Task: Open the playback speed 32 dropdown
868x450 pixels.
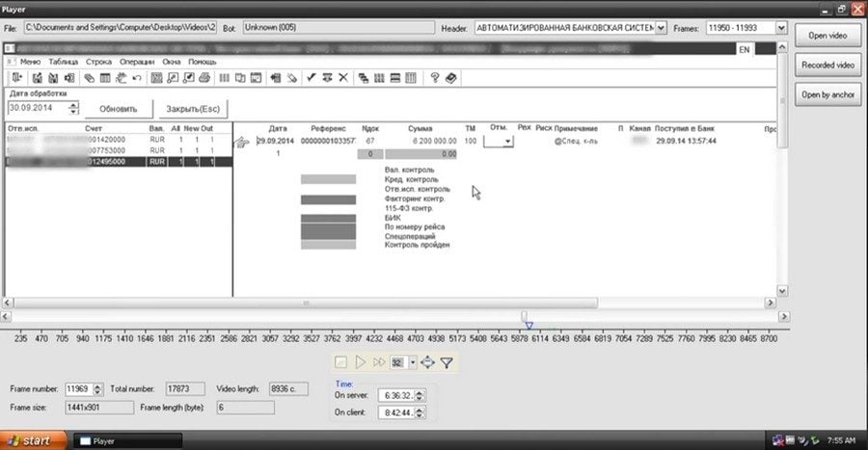Action: (x=411, y=362)
